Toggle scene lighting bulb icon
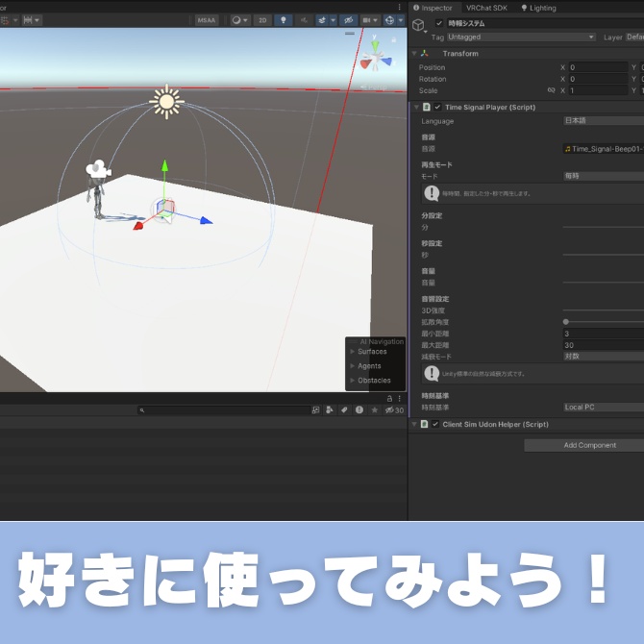Viewport: 644px width, 644px height. tap(283, 20)
